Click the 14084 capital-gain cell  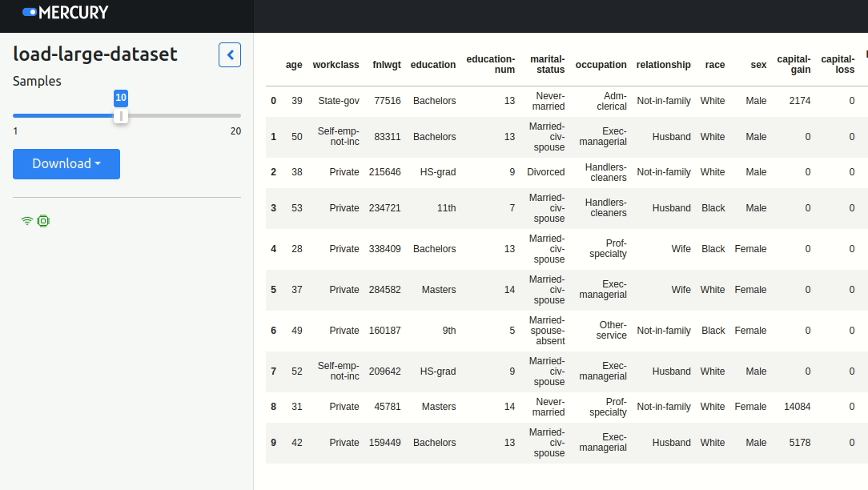pyautogui.click(x=797, y=407)
